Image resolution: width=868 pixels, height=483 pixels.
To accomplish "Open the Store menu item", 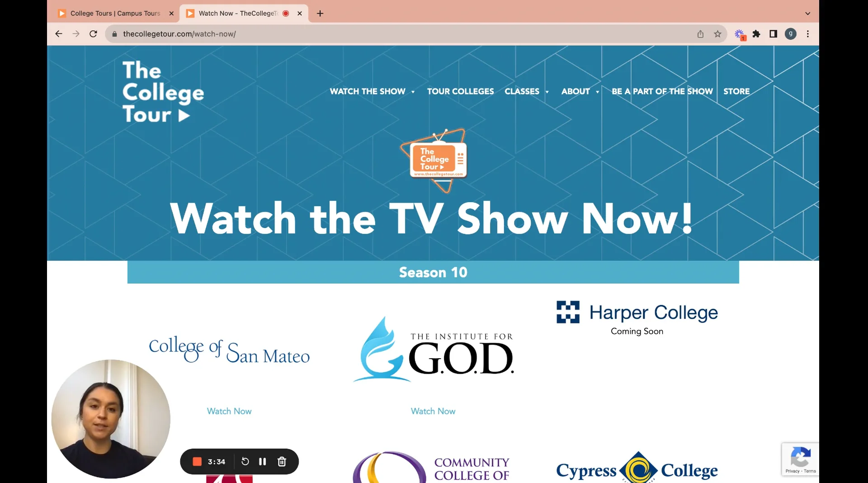I will click(736, 91).
